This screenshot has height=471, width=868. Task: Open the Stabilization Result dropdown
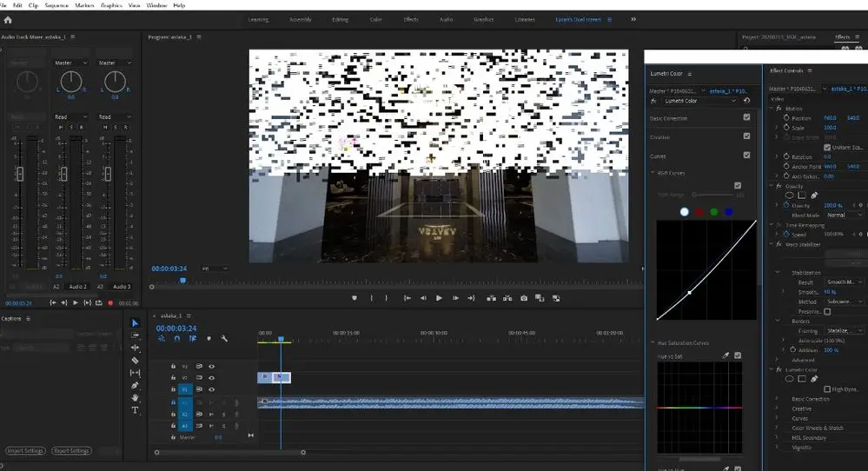(x=845, y=282)
